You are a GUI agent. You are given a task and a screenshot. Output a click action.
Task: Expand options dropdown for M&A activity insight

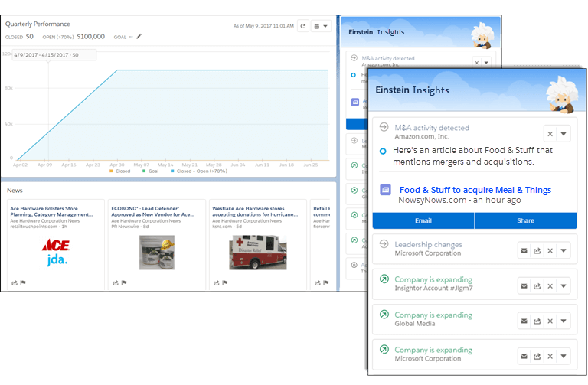[563, 133]
